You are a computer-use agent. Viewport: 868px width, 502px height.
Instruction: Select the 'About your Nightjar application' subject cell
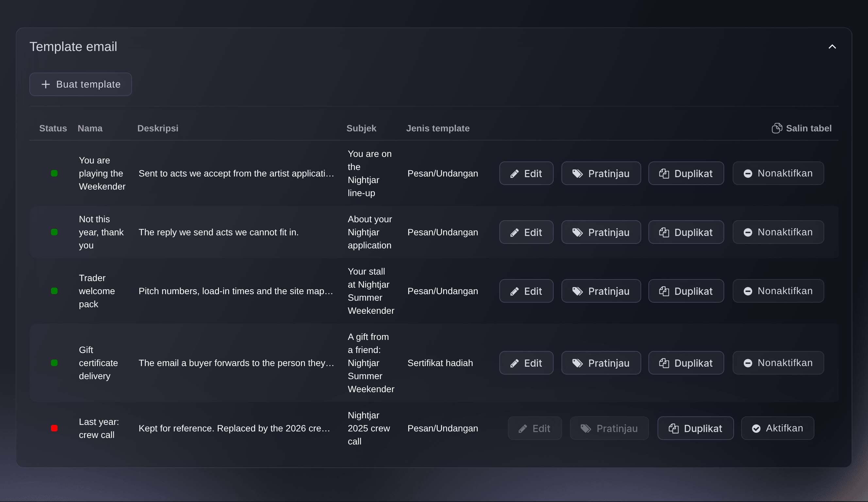point(370,232)
